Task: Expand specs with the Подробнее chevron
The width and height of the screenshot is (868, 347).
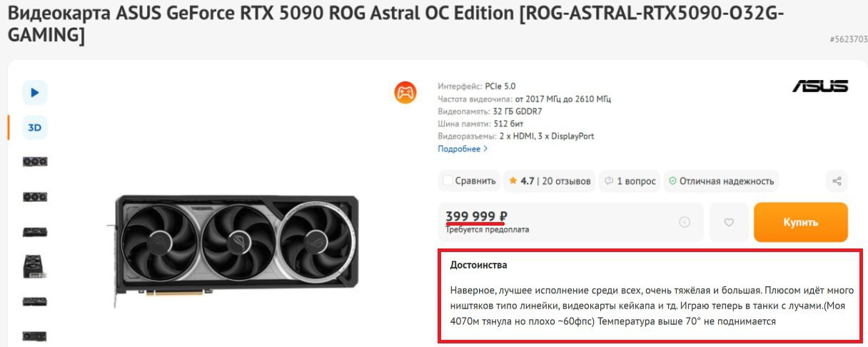Action: (486, 149)
